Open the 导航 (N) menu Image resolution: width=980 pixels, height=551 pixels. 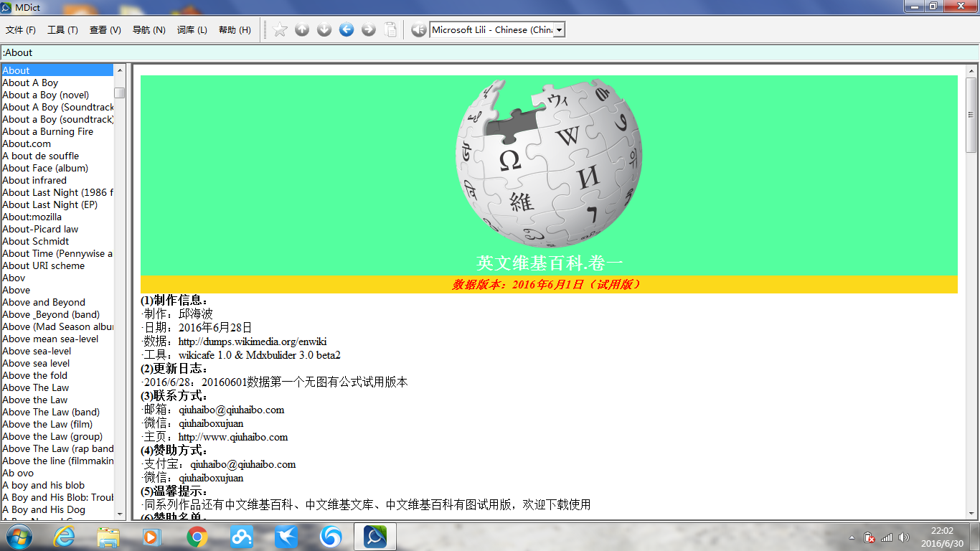(x=149, y=29)
